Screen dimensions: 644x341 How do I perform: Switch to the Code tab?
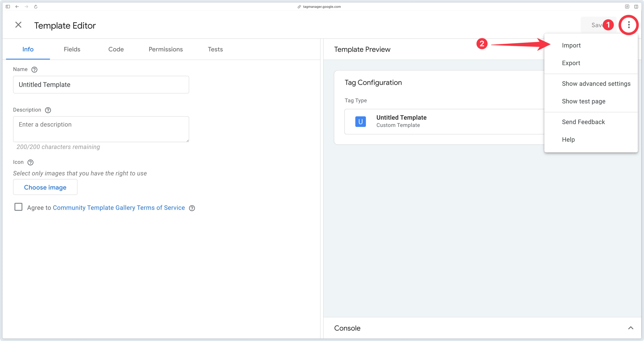coord(116,49)
